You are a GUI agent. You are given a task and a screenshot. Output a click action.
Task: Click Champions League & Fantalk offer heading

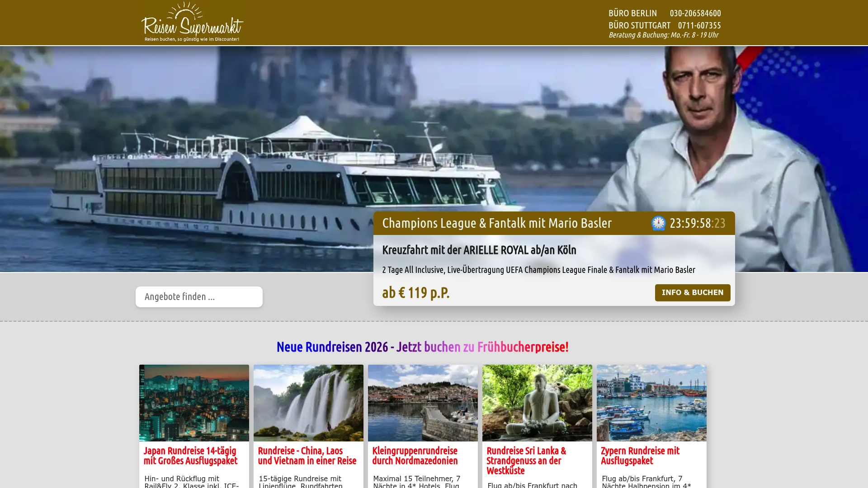[x=496, y=223]
